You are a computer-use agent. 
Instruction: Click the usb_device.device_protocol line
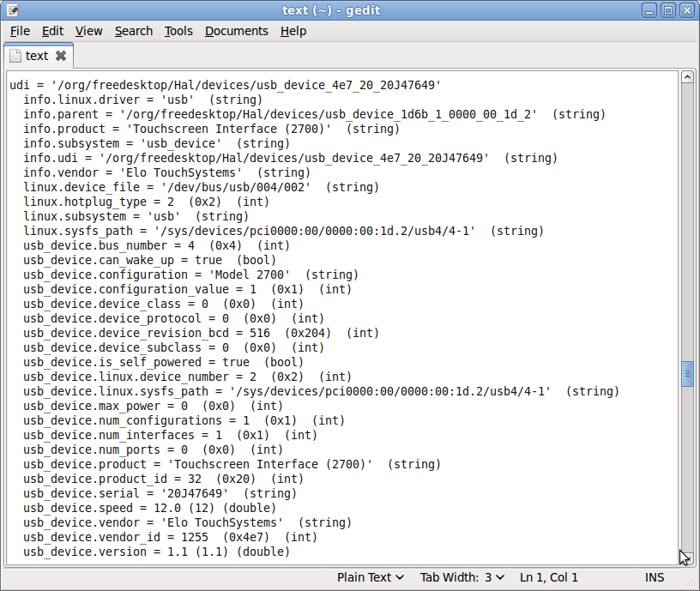point(173,318)
